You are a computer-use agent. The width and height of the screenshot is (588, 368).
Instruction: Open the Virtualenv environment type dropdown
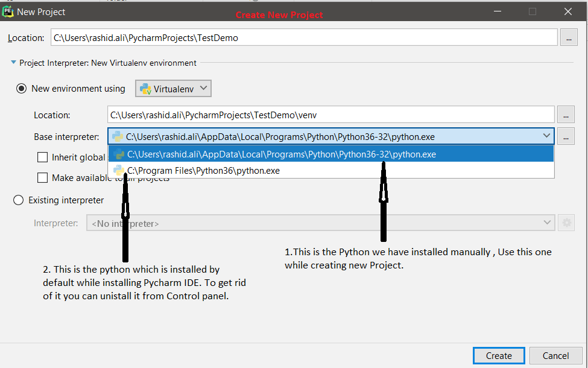pyautogui.click(x=173, y=89)
